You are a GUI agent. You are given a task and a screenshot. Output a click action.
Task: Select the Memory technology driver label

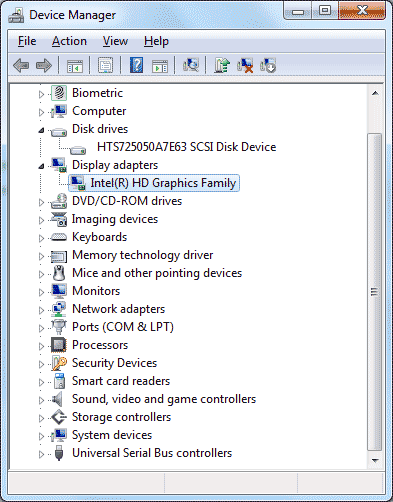[x=143, y=255]
